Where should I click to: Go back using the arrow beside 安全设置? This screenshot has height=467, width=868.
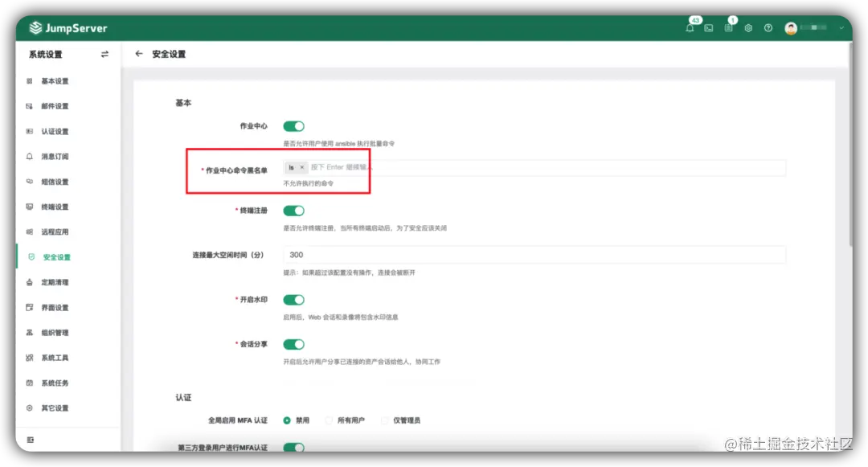pyautogui.click(x=138, y=54)
